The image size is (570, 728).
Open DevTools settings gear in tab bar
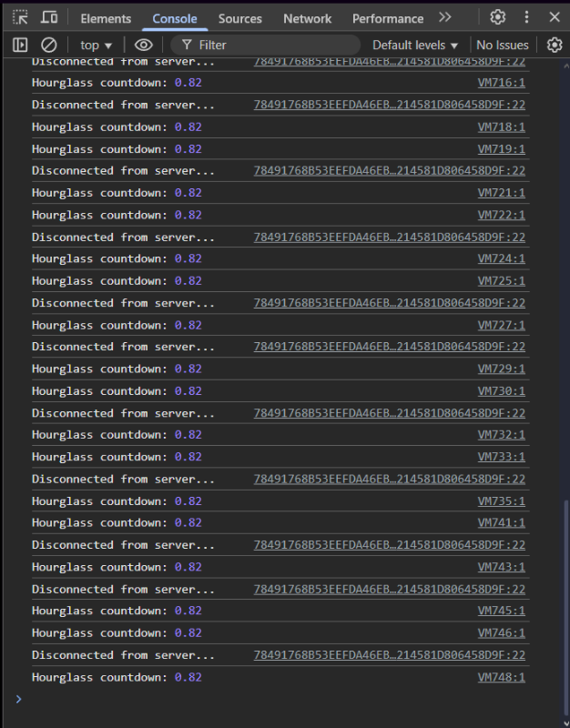coord(497,17)
